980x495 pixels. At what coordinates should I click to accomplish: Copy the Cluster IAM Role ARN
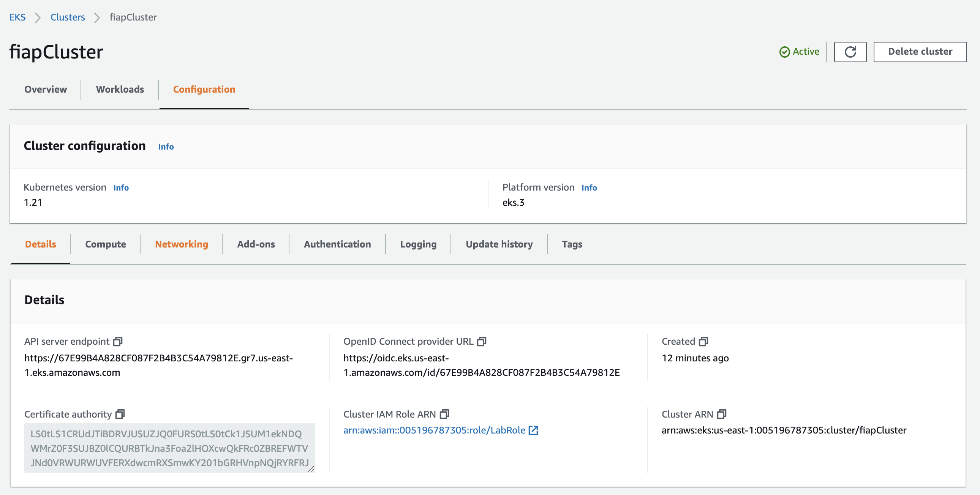(444, 414)
